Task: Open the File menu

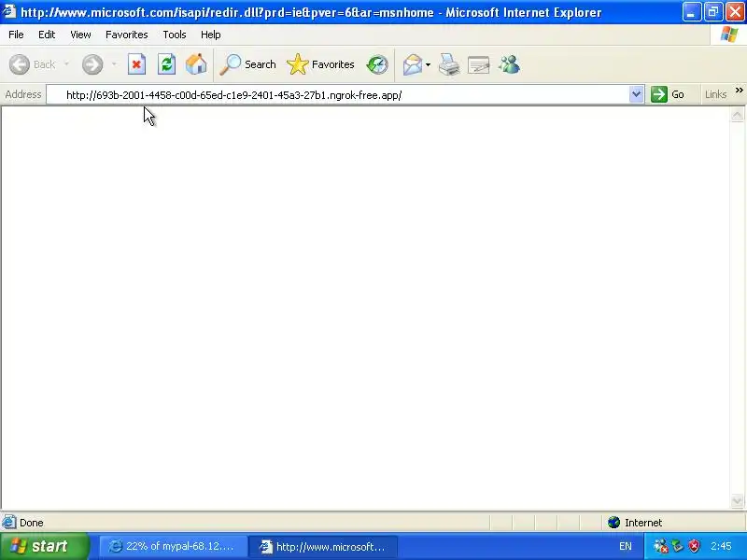Action: [16, 35]
